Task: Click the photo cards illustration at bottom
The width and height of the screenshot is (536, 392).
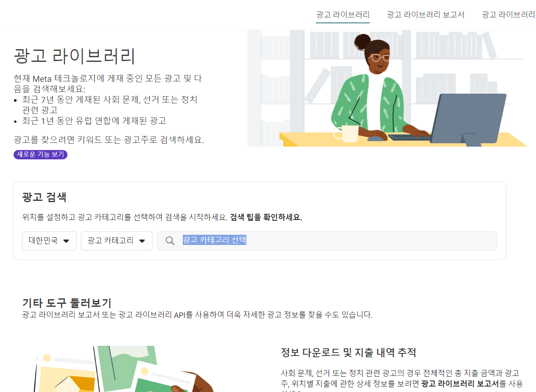Action: 123,369
